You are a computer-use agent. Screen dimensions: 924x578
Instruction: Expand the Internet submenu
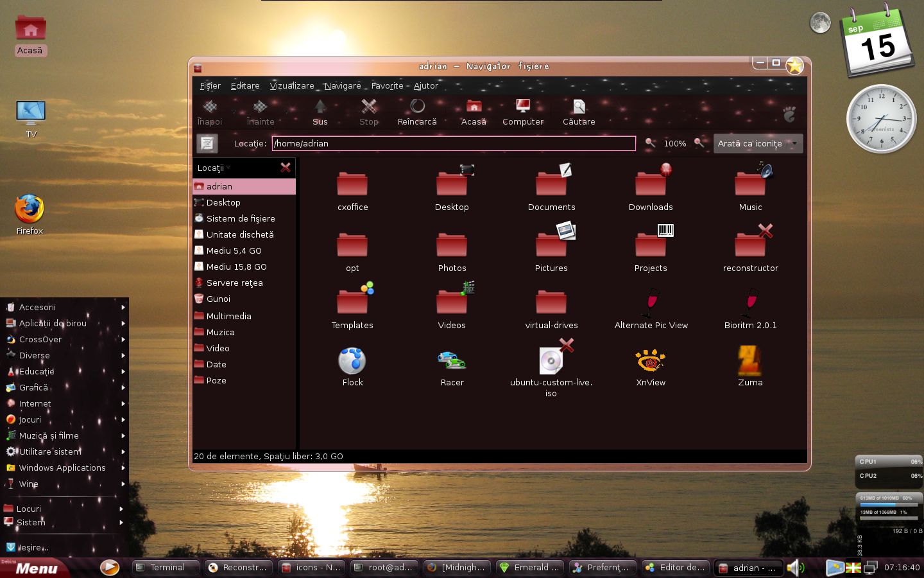point(64,403)
